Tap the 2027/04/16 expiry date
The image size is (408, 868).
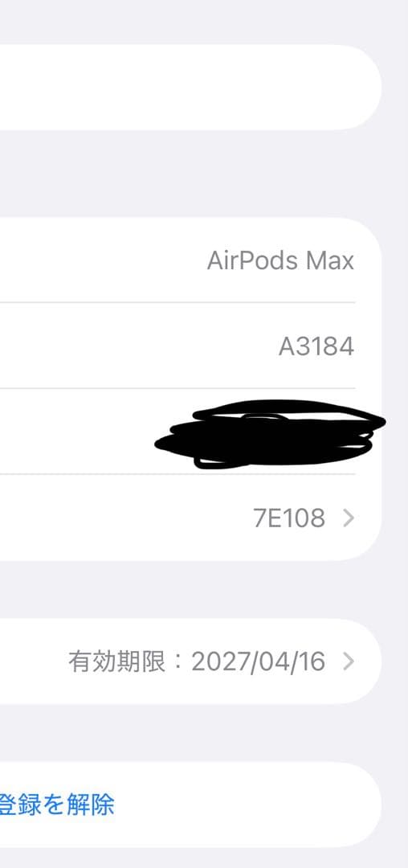[x=258, y=661]
